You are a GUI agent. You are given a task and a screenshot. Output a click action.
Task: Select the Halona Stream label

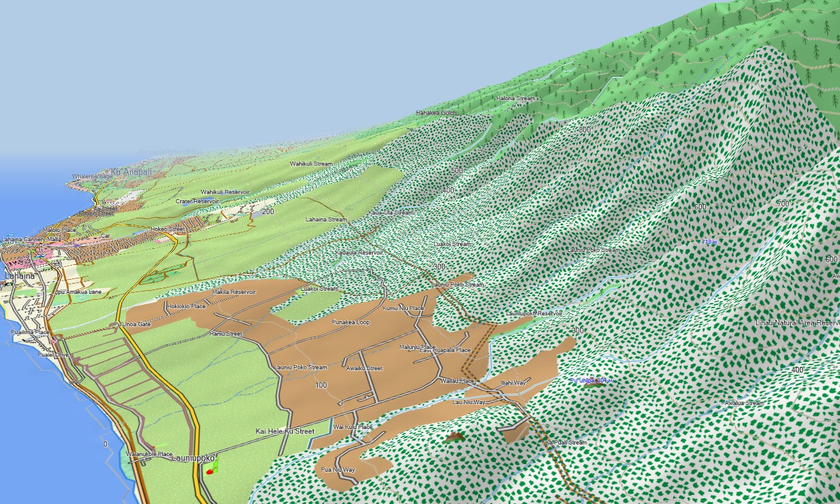coord(516,98)
